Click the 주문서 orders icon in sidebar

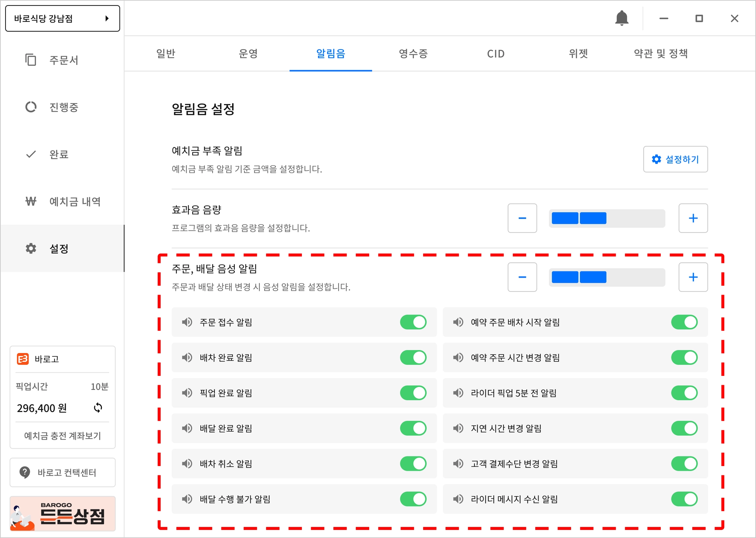(31, 60)
